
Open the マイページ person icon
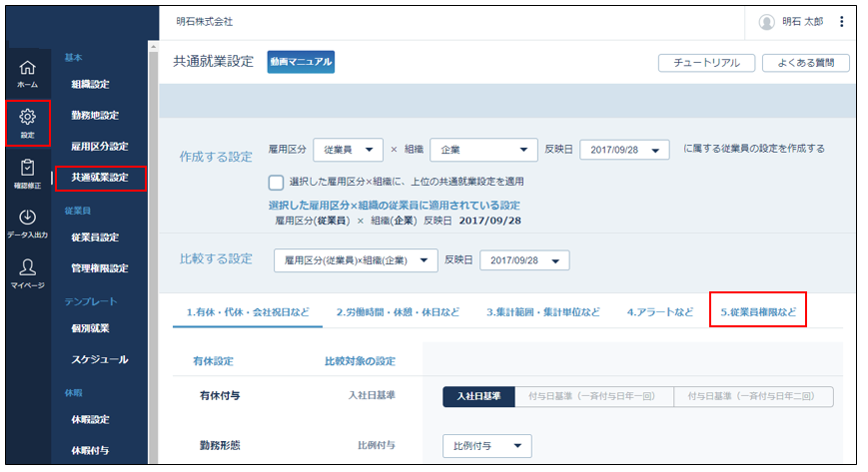[27, 273]
